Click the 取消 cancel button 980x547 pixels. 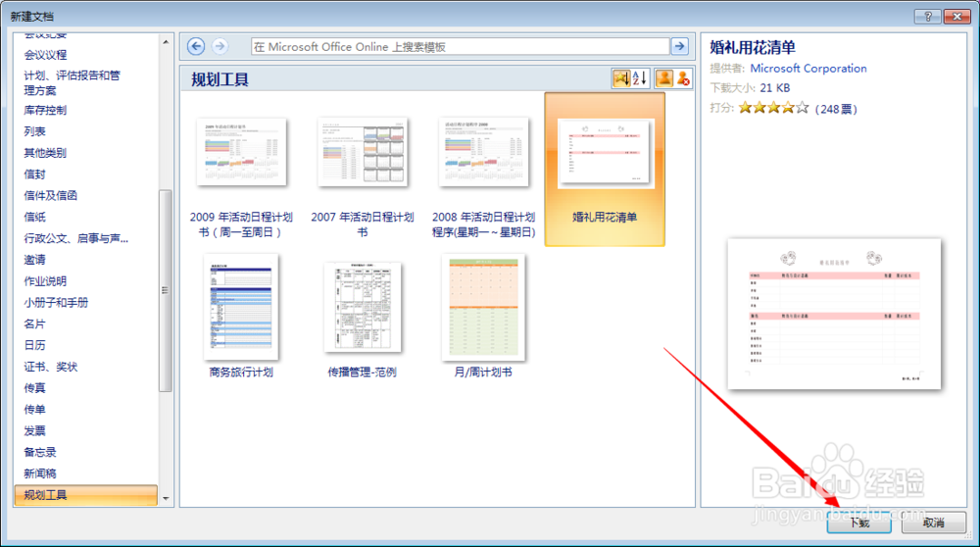pos(934,522)
